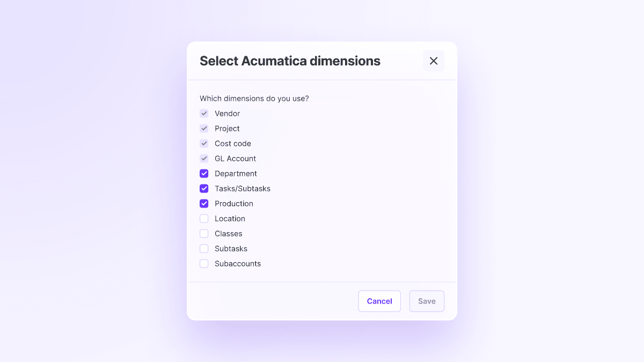Enable the Subaccounts dimension
Image resolution: width=644 pixels, height=362 pixels.
point(204,263)
